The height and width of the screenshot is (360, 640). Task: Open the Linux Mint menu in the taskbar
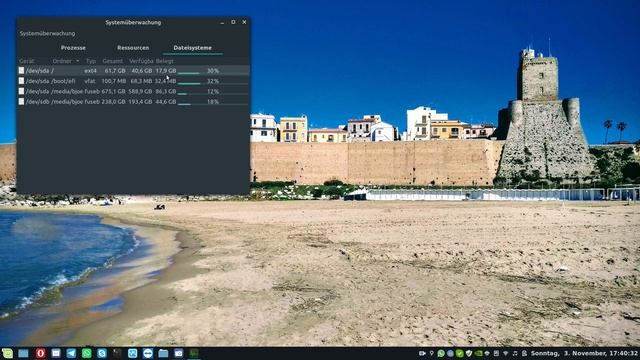(7, 353)
